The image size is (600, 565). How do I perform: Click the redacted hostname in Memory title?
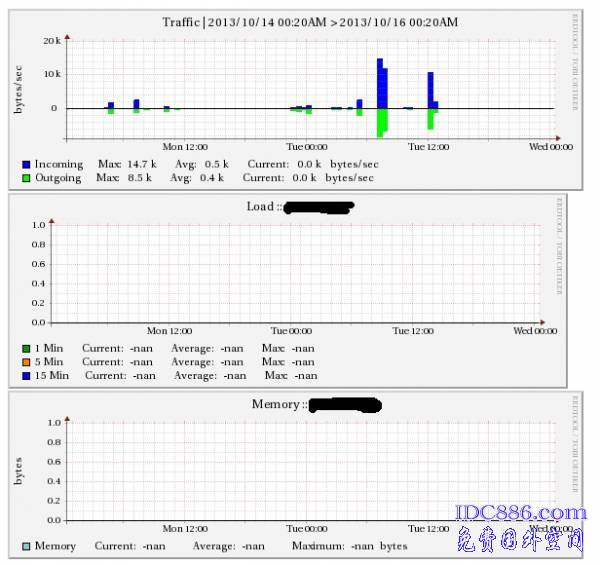[x=345, y=405]
